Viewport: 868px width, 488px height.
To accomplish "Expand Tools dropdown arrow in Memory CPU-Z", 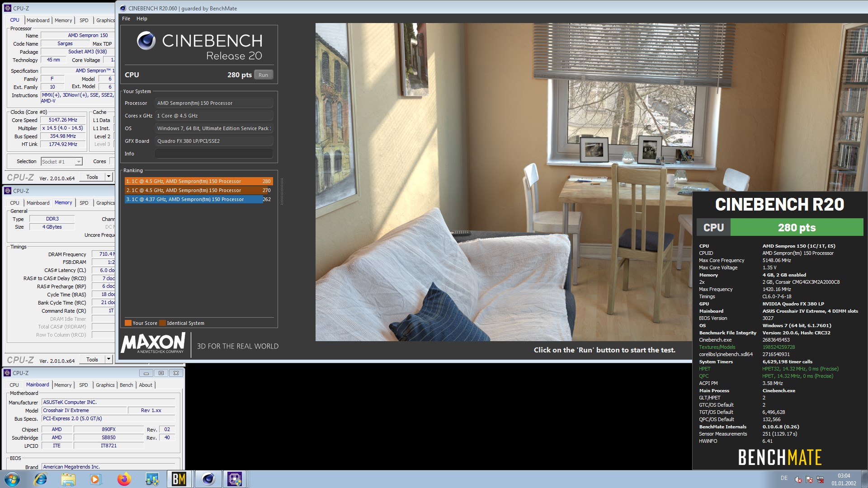I will [108, 360].
